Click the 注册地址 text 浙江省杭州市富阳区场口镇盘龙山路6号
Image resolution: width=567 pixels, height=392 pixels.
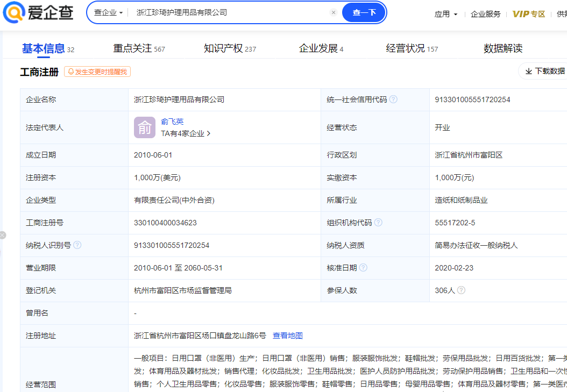[200, 336]
